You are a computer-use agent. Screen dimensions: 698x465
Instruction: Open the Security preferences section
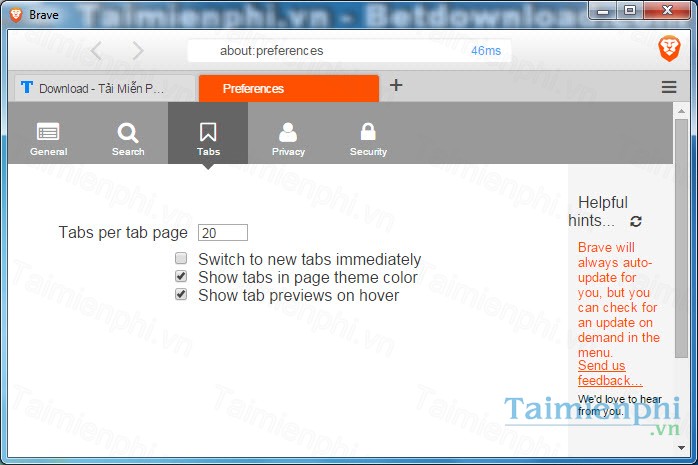(x=368, y=139)
